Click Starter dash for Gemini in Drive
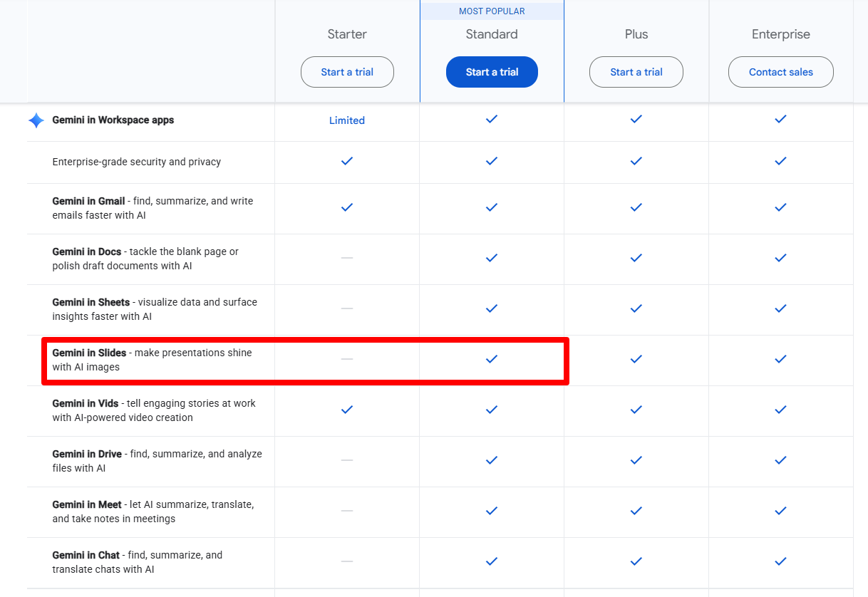 (x=347, y=460)
